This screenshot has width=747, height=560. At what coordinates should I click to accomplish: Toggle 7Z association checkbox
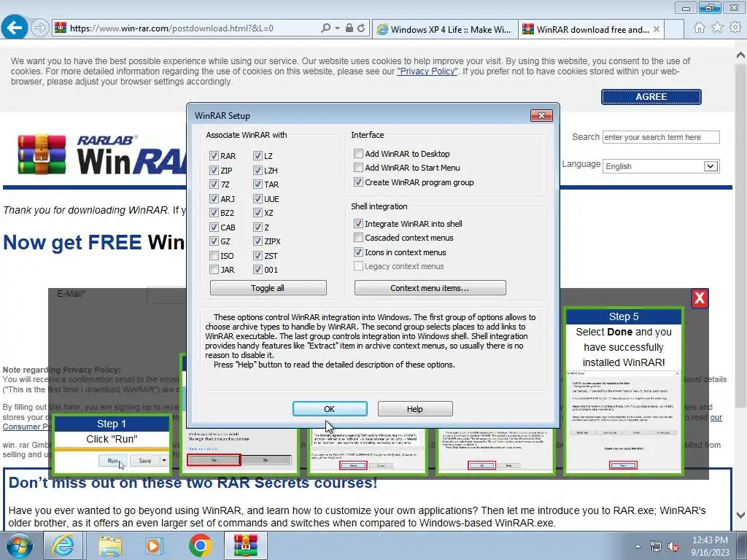point(214,184)
